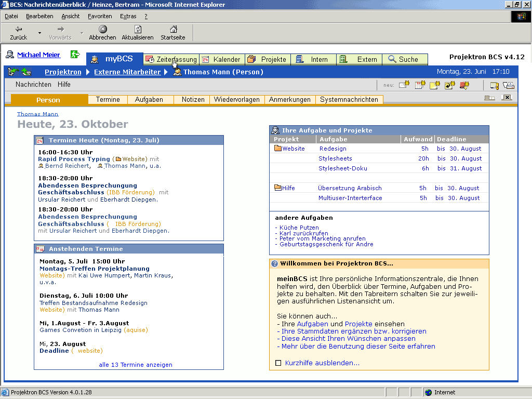Open the Redesign task link
This screenshot has width=532, height=399.
(333, 149)
